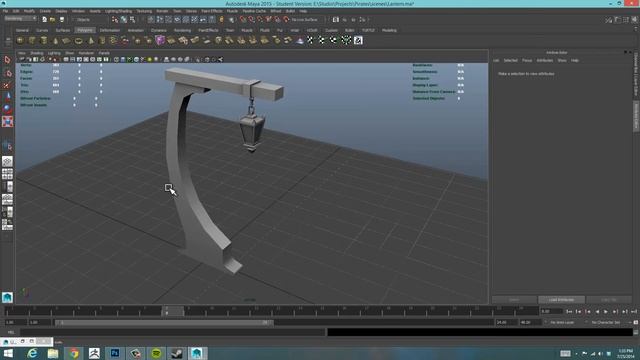Screen dimensions: 640x360
Task: Toggle make selected object live
Action: pyautogui.click(x=286, y=20)
